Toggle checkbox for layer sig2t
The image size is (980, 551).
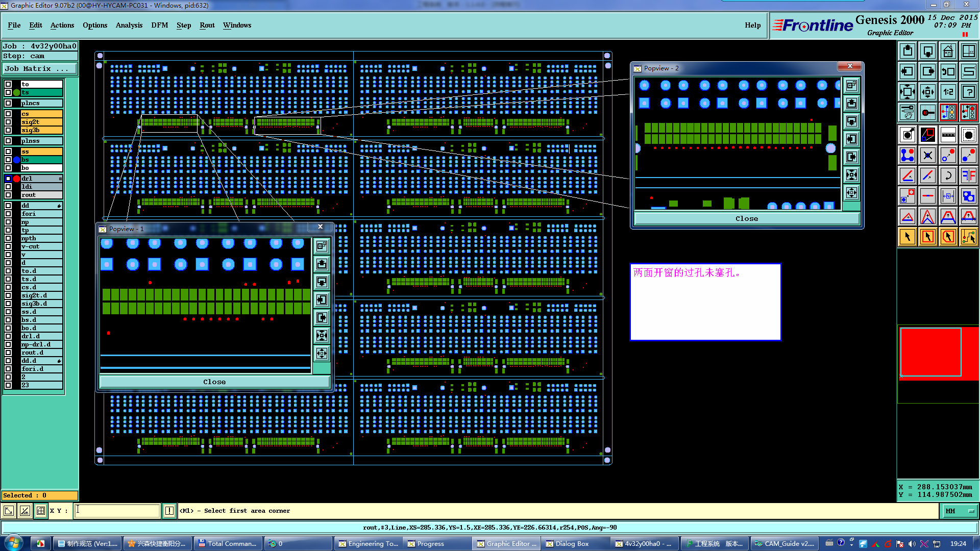pos(8,122)
